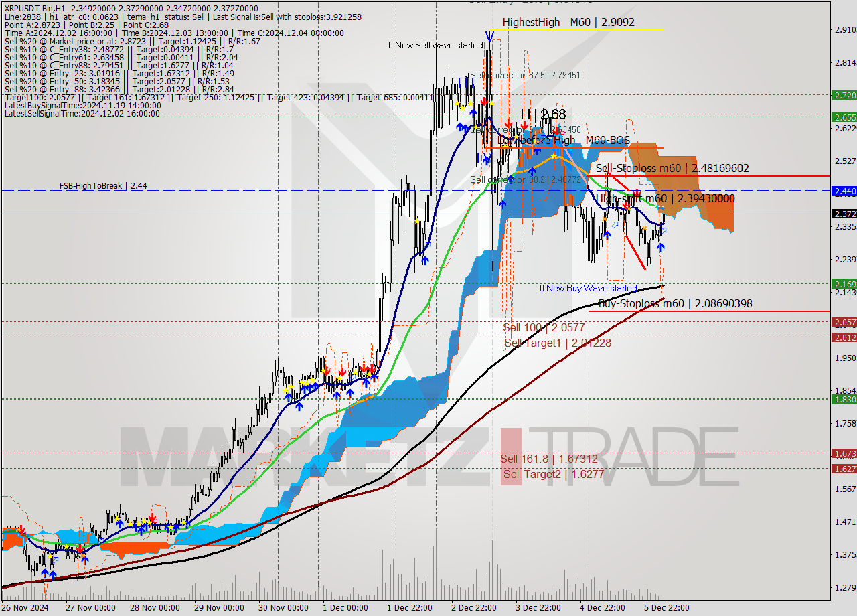Image resolution: width=857 pixels, height=616 pixels.
Task: Click the 5 Dec 22:00 time label
Action: tap(666, 608)
